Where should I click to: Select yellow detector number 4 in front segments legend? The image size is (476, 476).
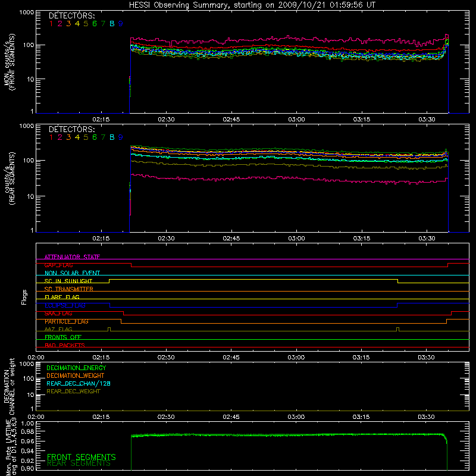tap(77, 24)
